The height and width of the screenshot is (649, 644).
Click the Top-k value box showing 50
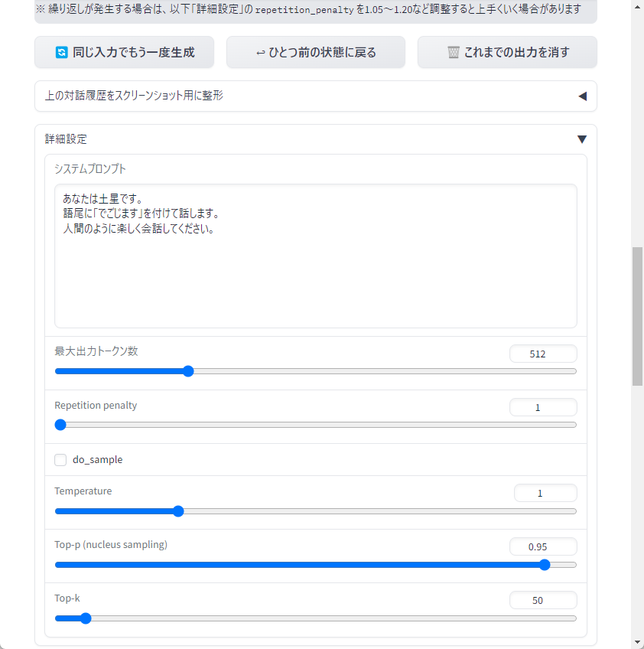pos(543,600)
